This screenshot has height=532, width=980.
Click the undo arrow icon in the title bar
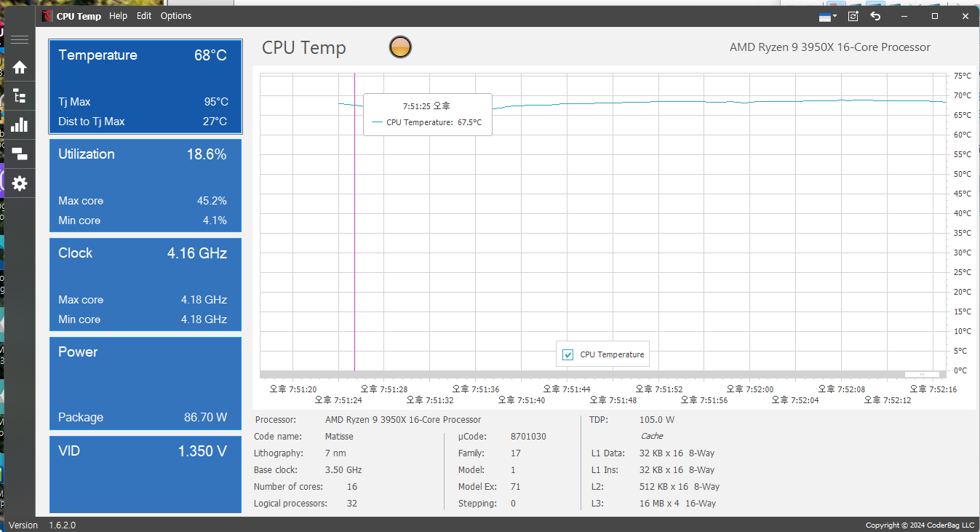(875, 16)
